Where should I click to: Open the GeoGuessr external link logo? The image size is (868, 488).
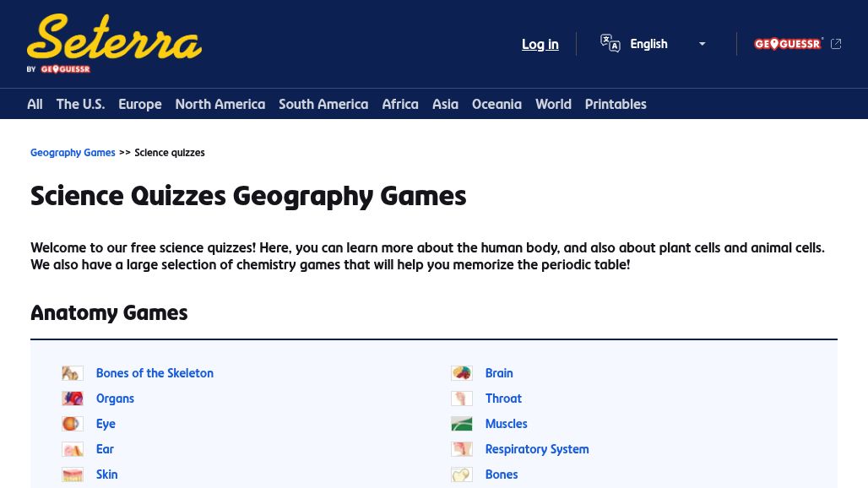tap(788, 44)
